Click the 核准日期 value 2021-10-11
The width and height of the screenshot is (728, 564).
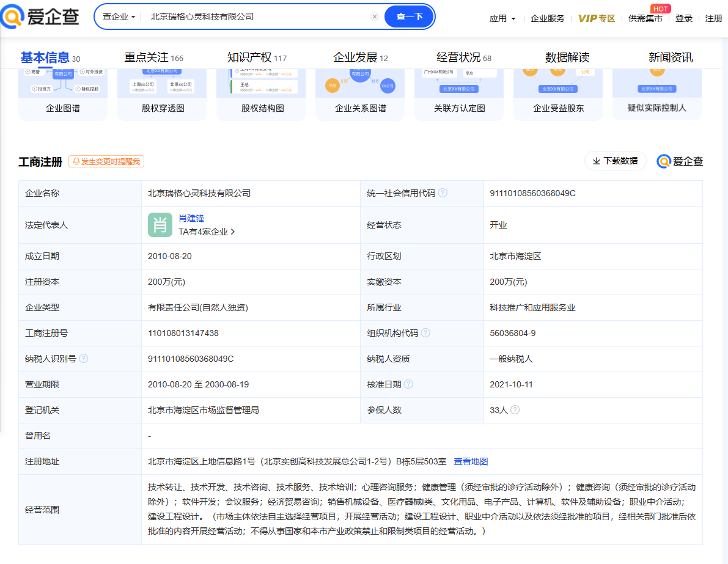511,384
